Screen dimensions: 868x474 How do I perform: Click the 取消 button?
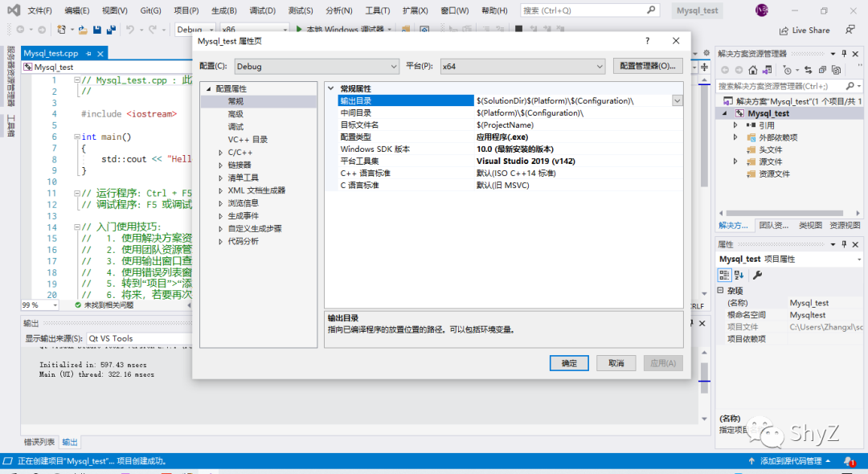click(616, 363)
